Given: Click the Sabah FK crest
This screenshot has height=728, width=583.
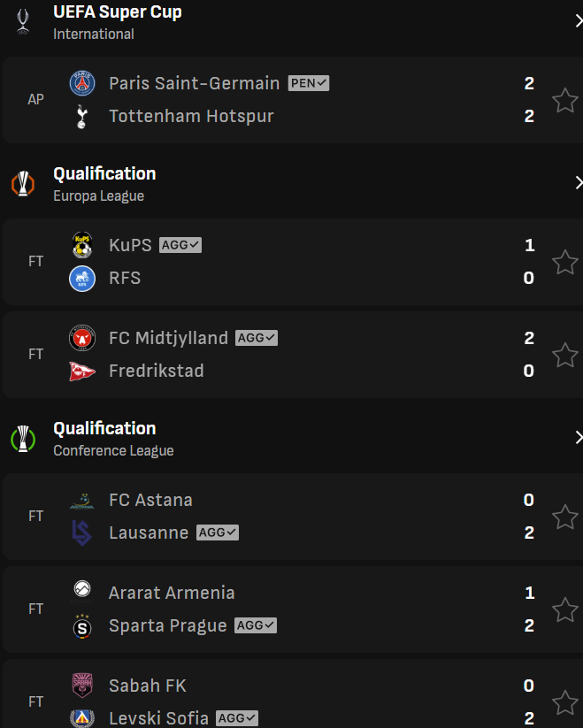Looking at the screenshot, I should [82, 686].
